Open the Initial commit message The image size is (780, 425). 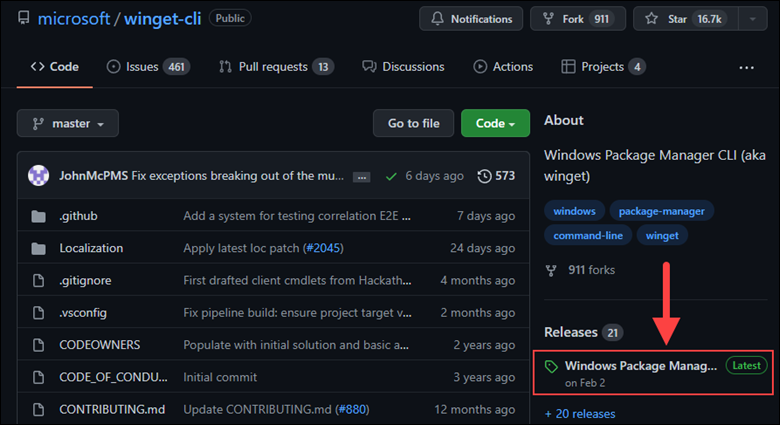pyautogui.click(x=220, y=377)
